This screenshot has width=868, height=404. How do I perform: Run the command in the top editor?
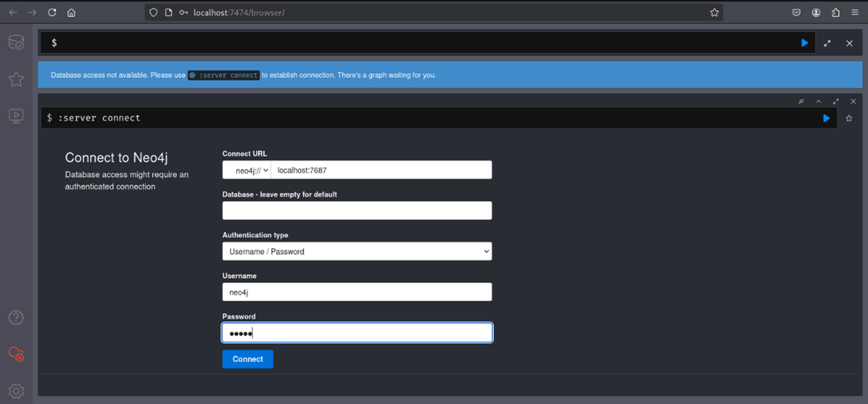pyautogui.click(x=804, y=43)
